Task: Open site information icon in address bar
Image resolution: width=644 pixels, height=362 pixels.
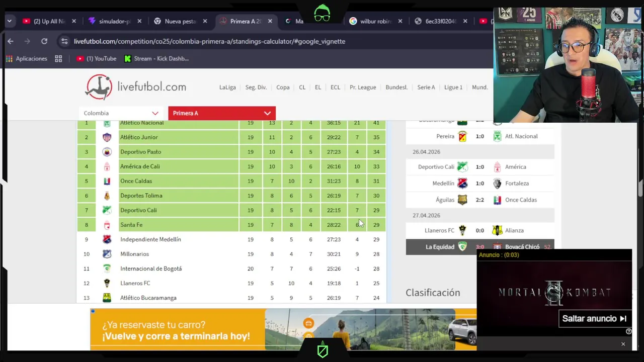Action: [x=63, y=41]
